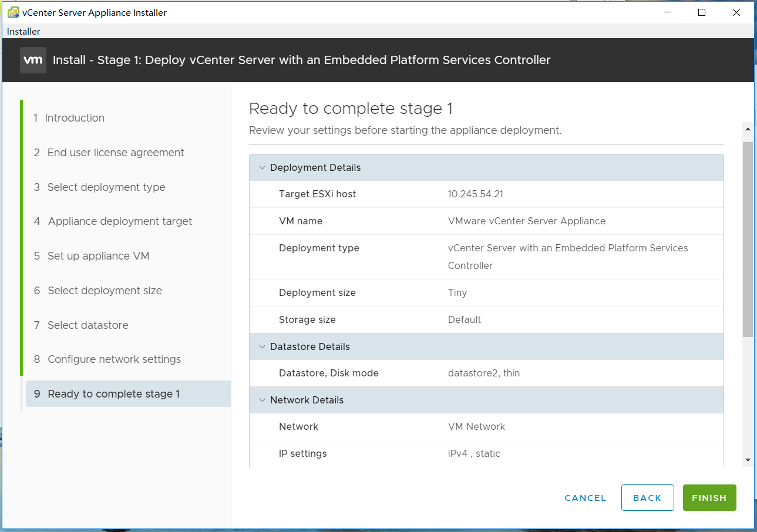The image size is (757, 532).
Task: Click the BACK button
Action: click(647, 498)
